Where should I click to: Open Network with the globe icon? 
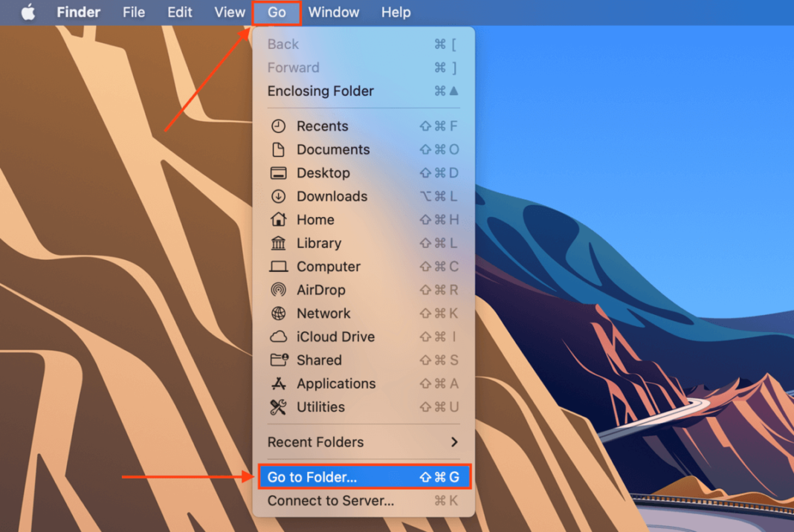279,313
